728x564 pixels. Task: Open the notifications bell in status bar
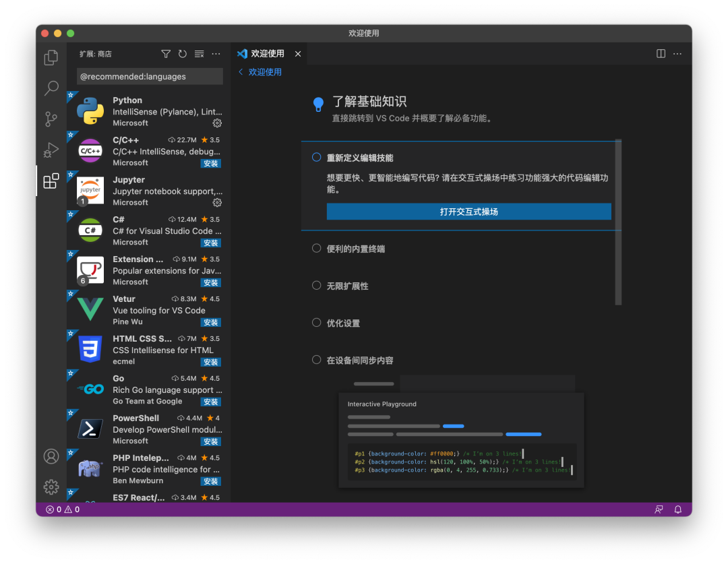[x=678, y=509]
